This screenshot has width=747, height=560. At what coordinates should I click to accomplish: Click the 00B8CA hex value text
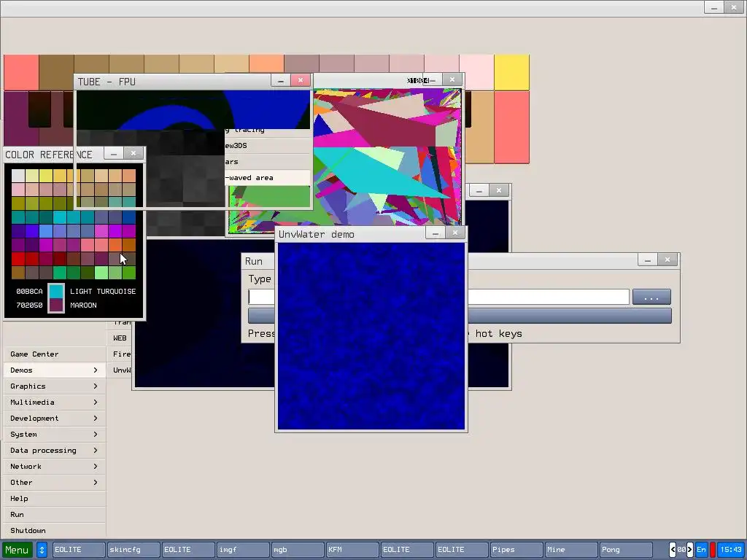(29, 292)
